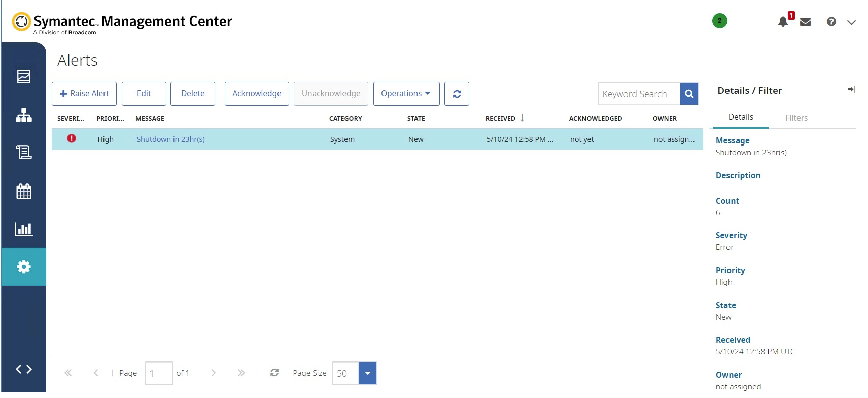Sort by the Severity column header
This screenshot has height=398, width=868.
coord(71,119)
